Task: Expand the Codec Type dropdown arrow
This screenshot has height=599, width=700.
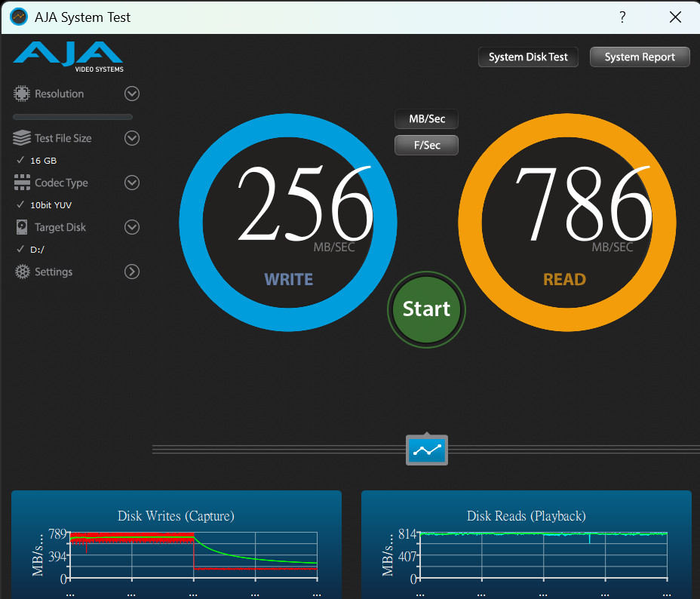Action: click(132, 183)
